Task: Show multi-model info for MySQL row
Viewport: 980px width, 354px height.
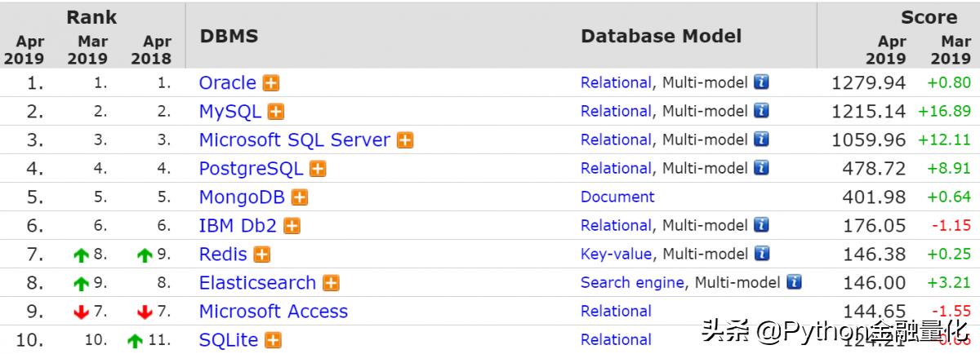Action: [x=761, y=111]
